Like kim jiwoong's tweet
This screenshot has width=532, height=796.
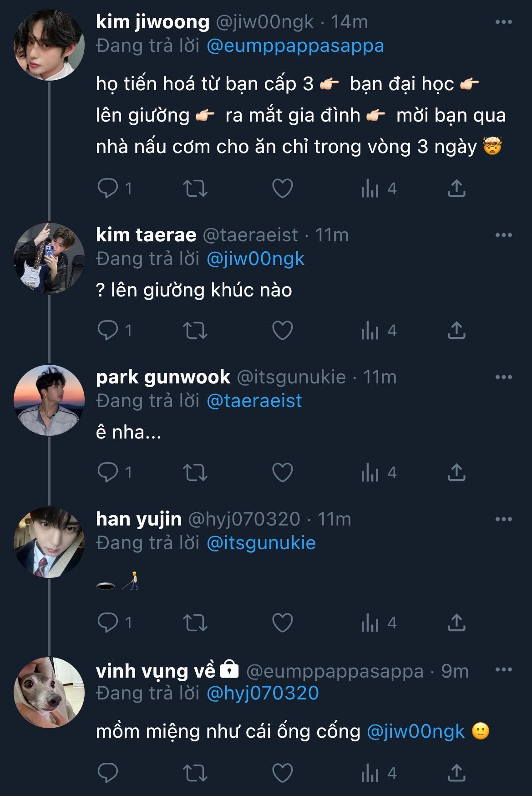(282, 189)
